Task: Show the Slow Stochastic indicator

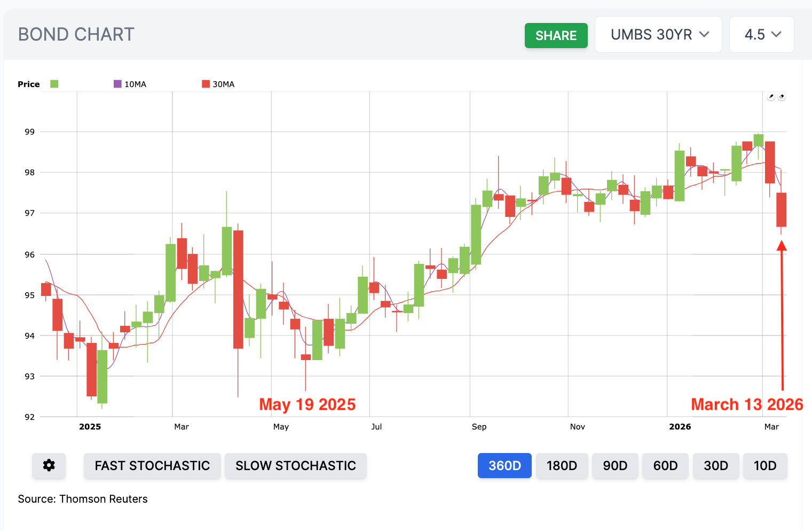Action: pyautogui.click(x=296, y=465)
